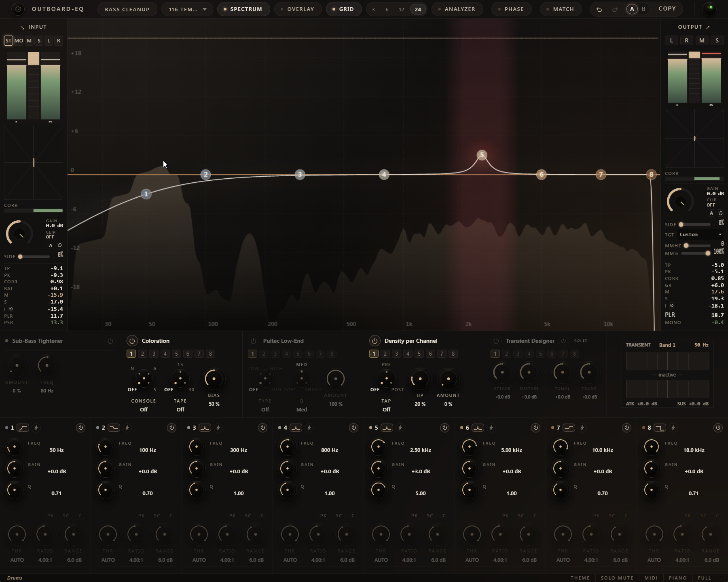Viewport: 728px width, 582px height.
Task: Adjust the input SIDE slider
Action: [34, 257]
